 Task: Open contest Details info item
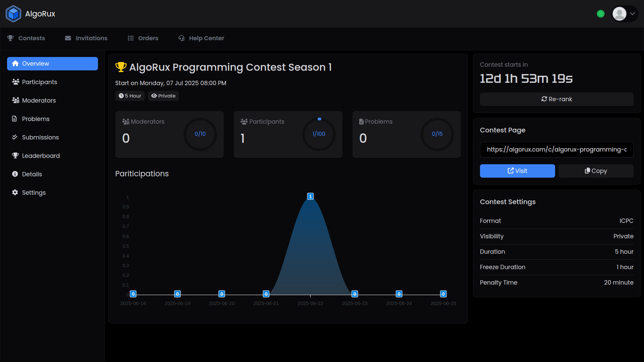pos(32,174)
